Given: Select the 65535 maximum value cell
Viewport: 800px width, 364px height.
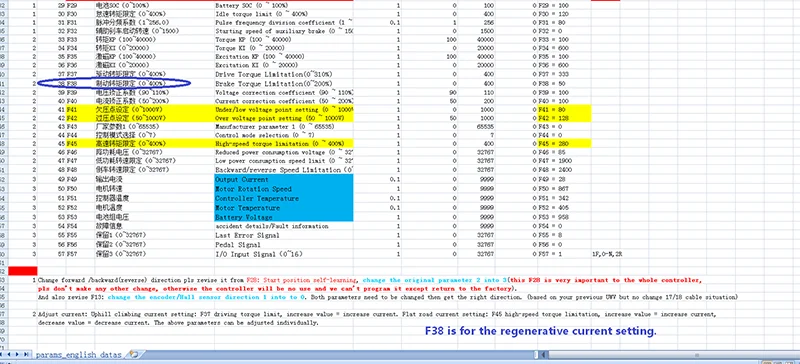Looking at the screenshot, I should coord(477,127).
